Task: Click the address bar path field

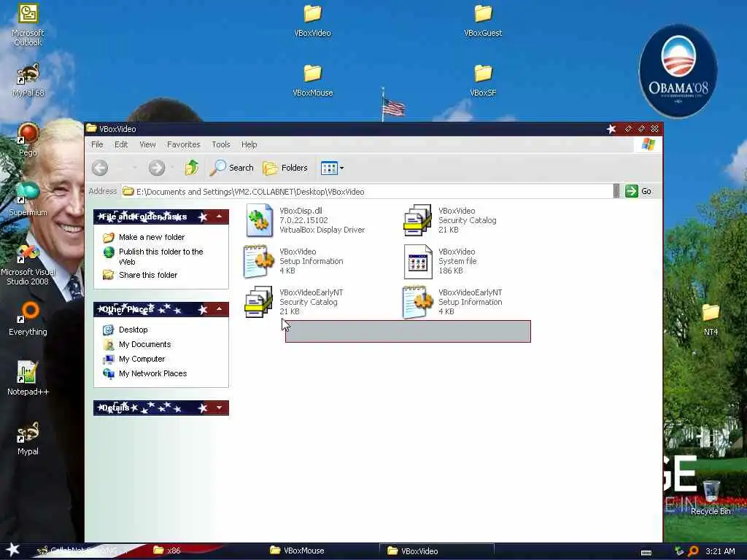Action: pos(367,192)
